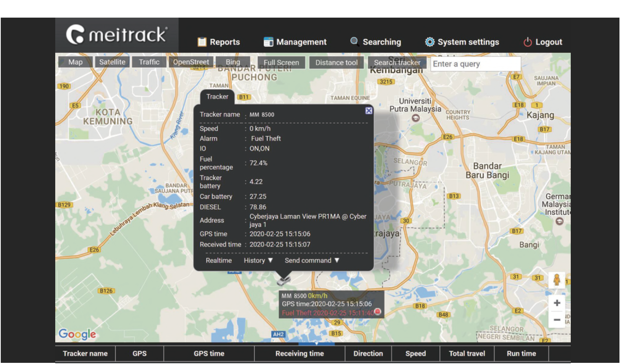This screenshot has height=364, width=621.
Task: Open the Send command dropdown
Action: pyautogui.click(x=311, y=261)
